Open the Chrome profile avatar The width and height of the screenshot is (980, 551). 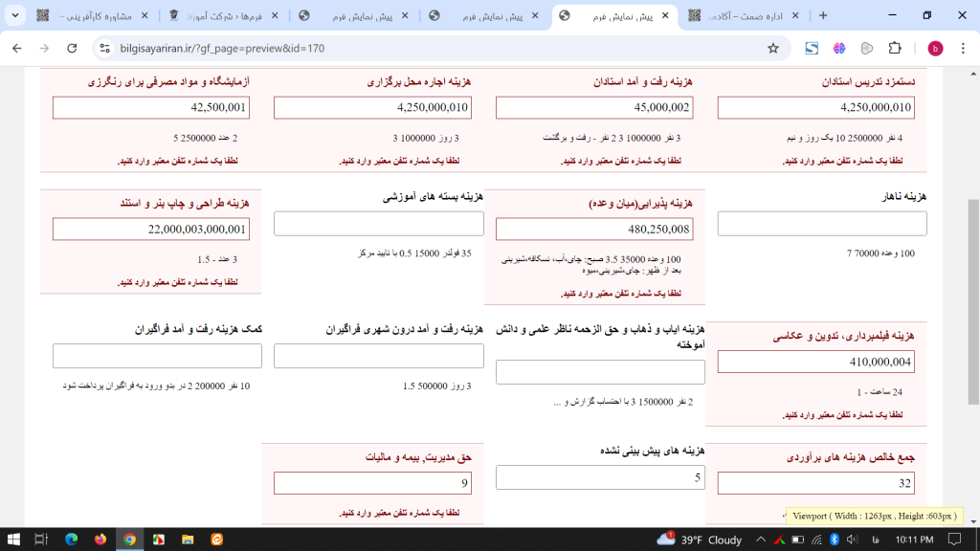tap(935, 48)
